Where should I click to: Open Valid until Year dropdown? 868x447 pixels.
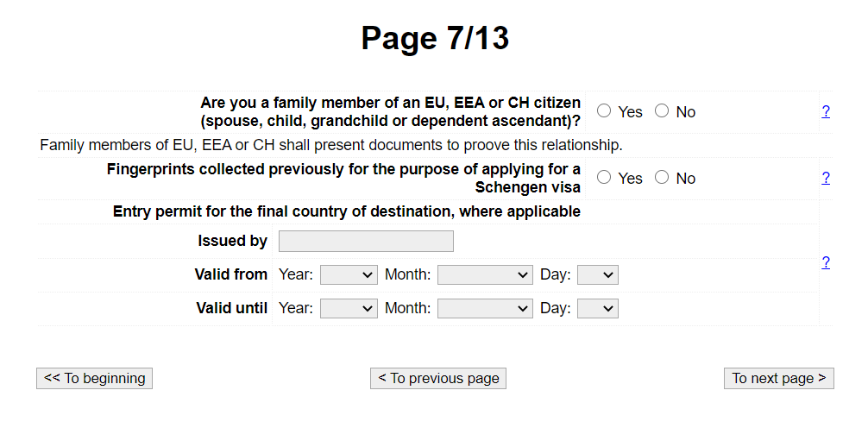point(349,309)
